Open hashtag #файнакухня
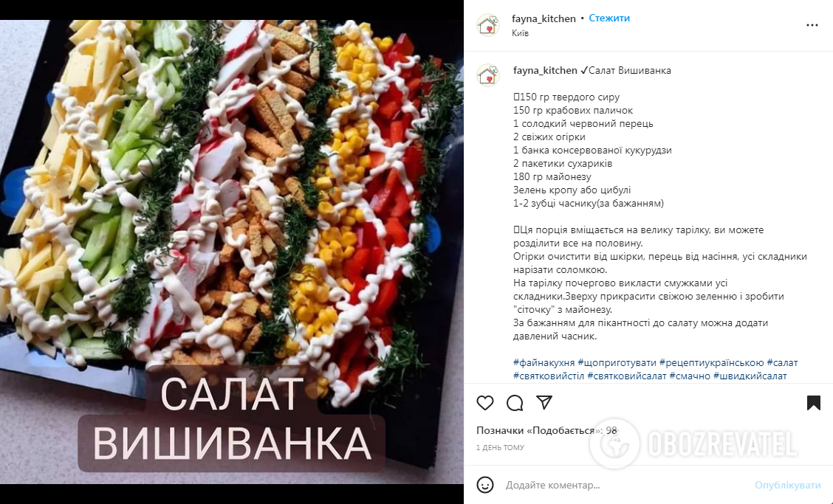The image size is (833, 504). point(544,363)
